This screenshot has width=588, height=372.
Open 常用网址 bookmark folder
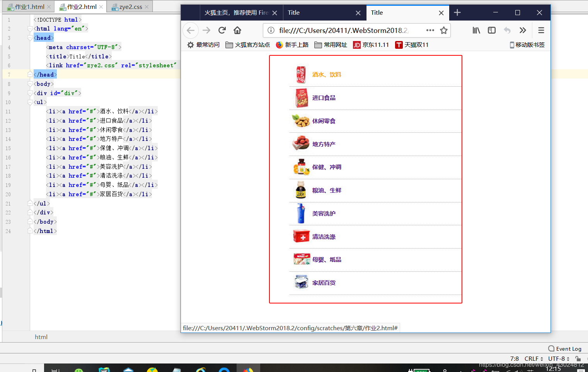(331, 45)
